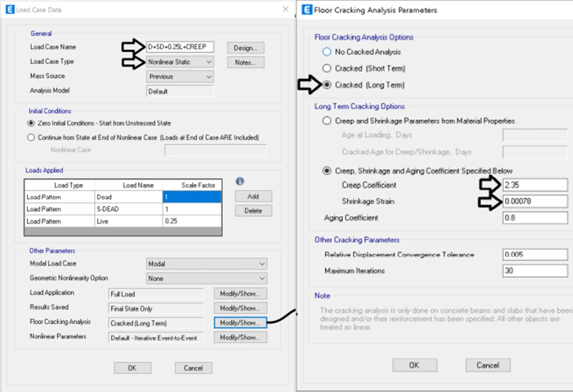Select the Live load pattern scale factor cell
573x392 pixels.
[x=192, y=221]
